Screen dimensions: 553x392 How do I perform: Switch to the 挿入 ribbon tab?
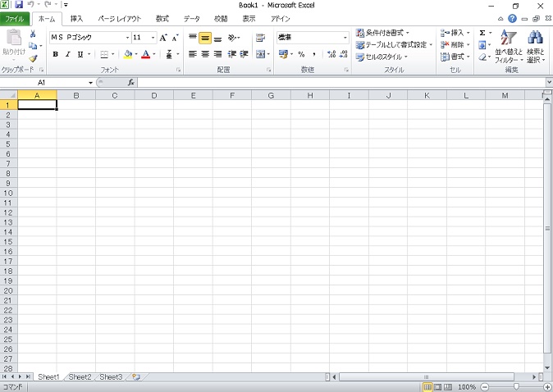click(x=76, y=18)
